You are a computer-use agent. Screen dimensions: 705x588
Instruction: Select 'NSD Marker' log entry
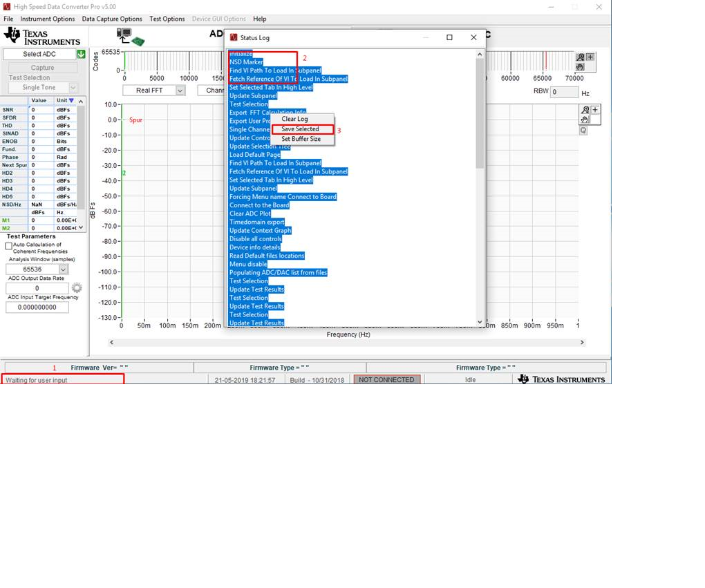click(246, 62)
